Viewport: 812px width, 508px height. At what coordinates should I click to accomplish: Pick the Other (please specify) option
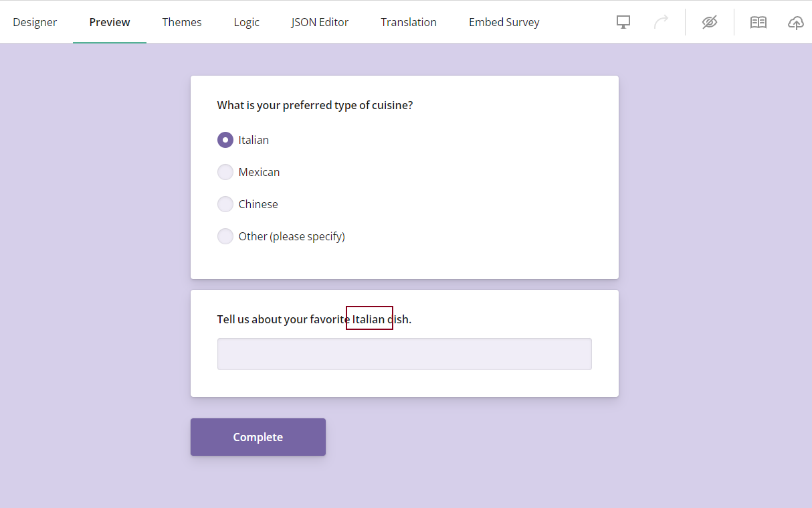(x=225, y=236)
